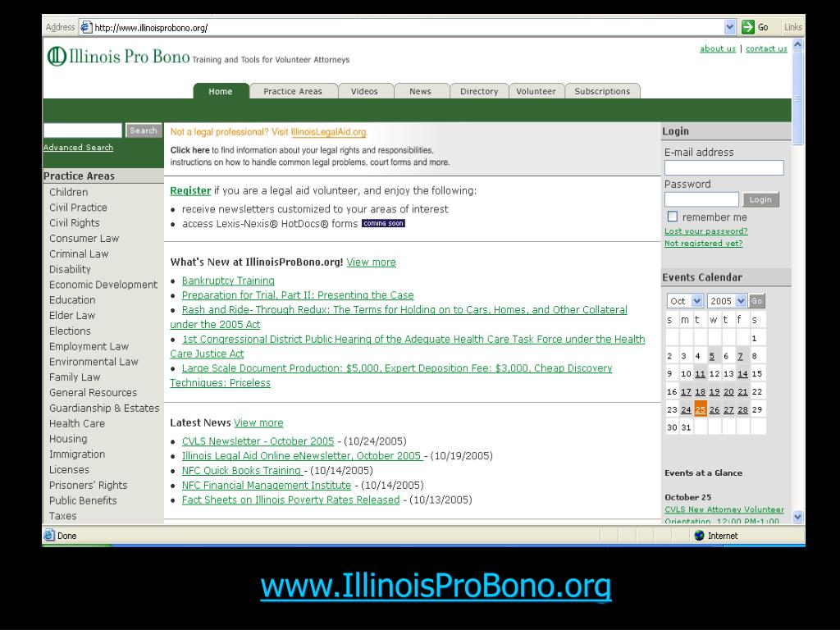The width and height of the screenshot is (840, 630).
Task: Click View more beside Latest News
Action: [x=258, y=422]
